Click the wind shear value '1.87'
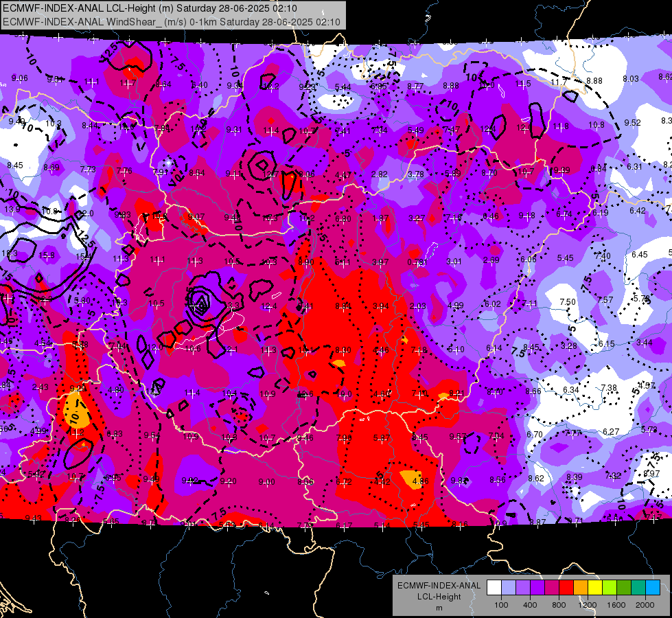 tap(380, 218)
